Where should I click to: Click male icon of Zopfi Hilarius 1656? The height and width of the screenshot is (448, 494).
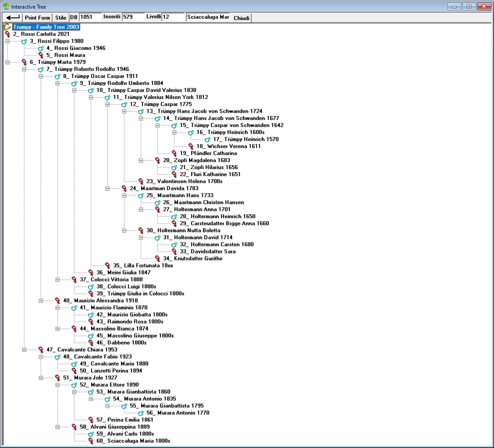[174, 168]
